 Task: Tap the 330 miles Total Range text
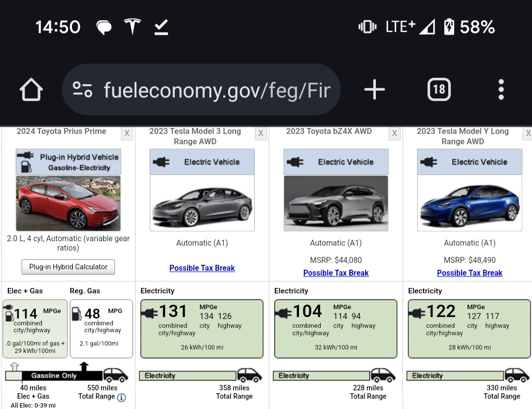point(502,392)
